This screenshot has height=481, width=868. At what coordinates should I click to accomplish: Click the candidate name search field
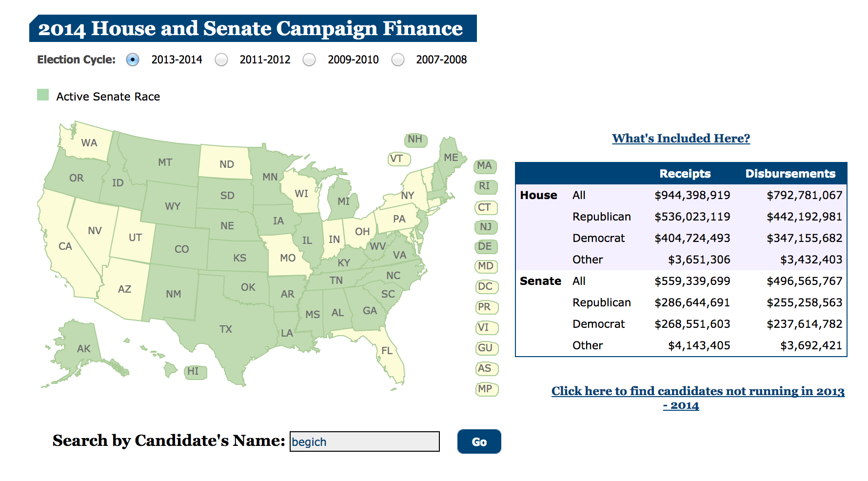pos(364,441)
